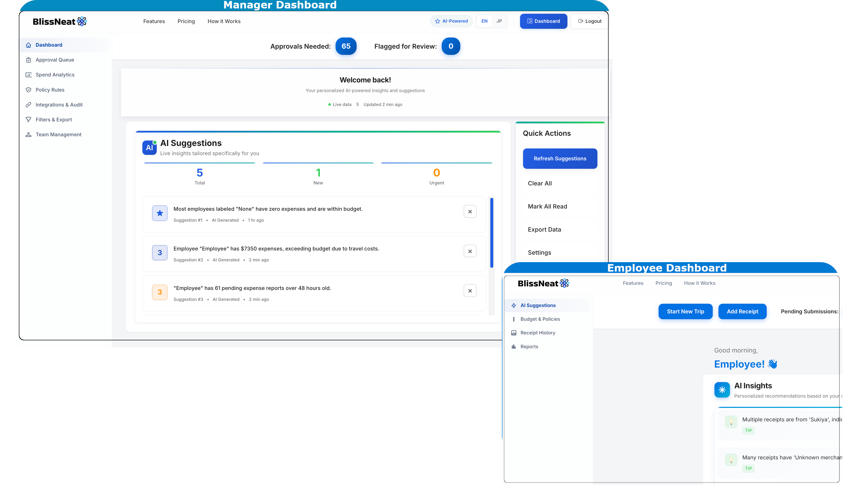Add a receipt on the employee dashboard
Viewport: 868px width, 490px height.
742,311
